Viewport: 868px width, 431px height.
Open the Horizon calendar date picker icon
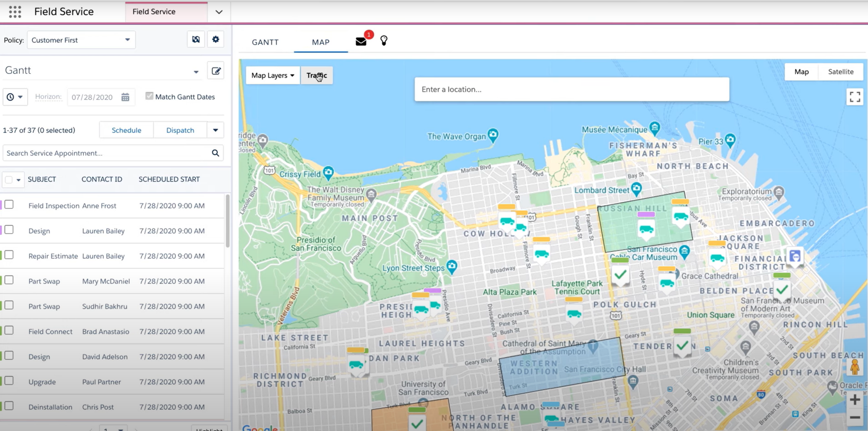coord(125,97)
